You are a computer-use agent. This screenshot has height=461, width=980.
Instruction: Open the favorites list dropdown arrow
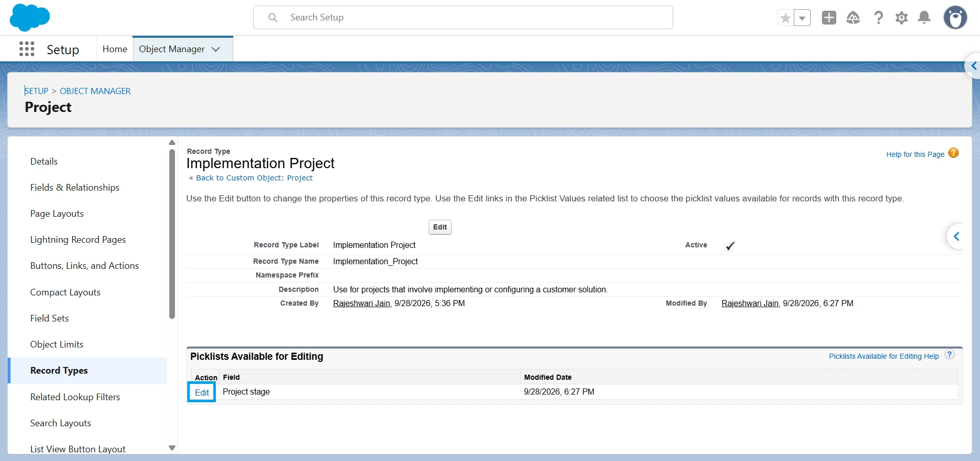point(803,18)
